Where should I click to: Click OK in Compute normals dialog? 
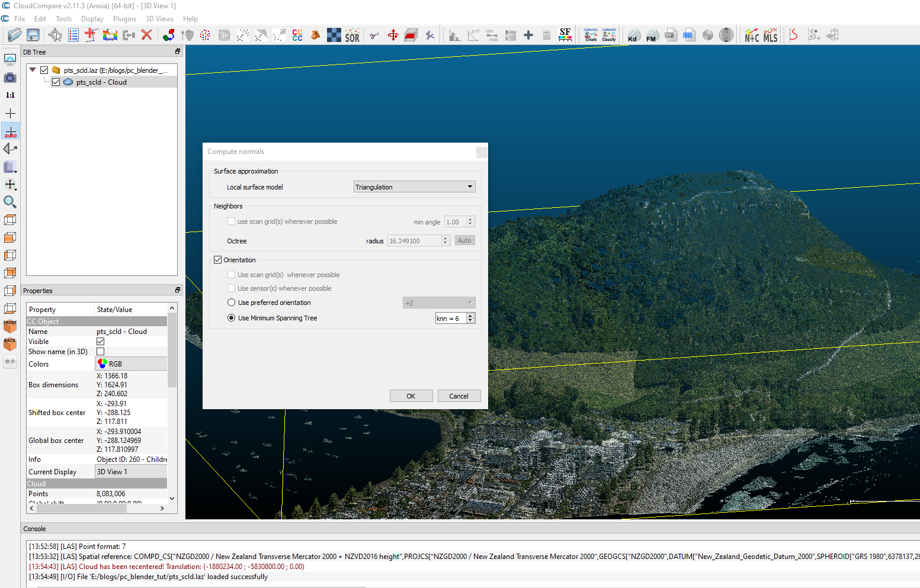tap(411, 396)
